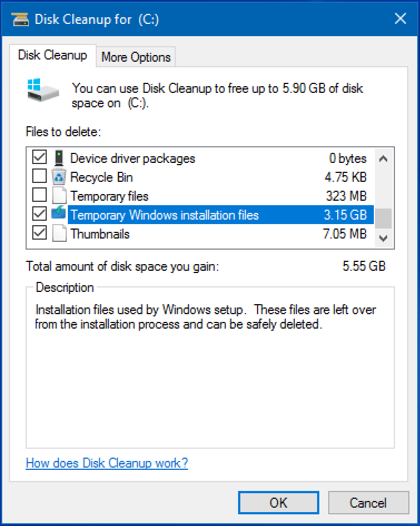The image size is (420, 526).
Task: Click the Temporary Windows installation files icon
Action: pos(59,213)
